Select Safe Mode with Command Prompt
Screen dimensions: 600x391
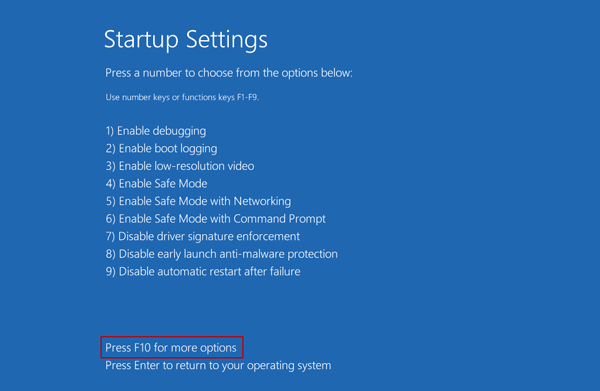tap(215, 219)
